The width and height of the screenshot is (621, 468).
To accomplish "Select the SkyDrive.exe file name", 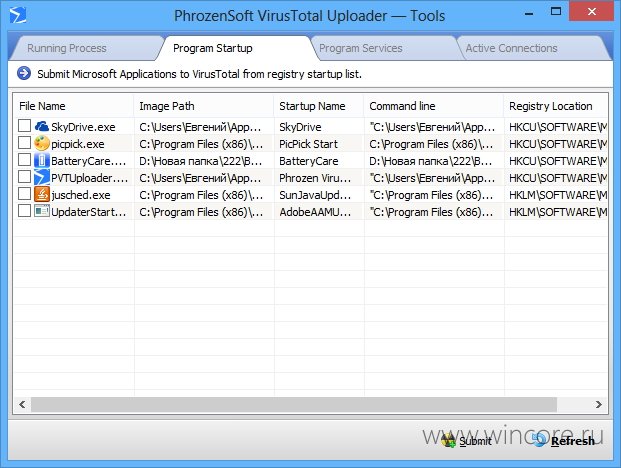I will 83,127.
